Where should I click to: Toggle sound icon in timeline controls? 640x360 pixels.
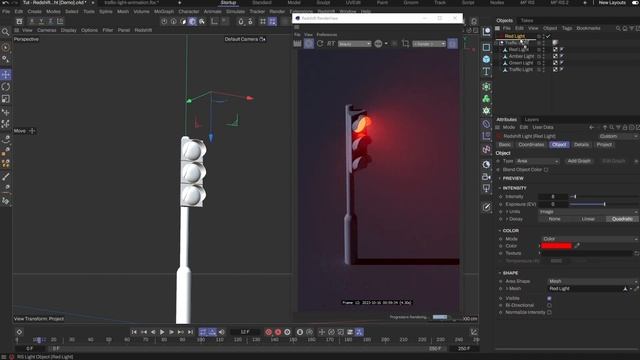(x=222, y=332)
